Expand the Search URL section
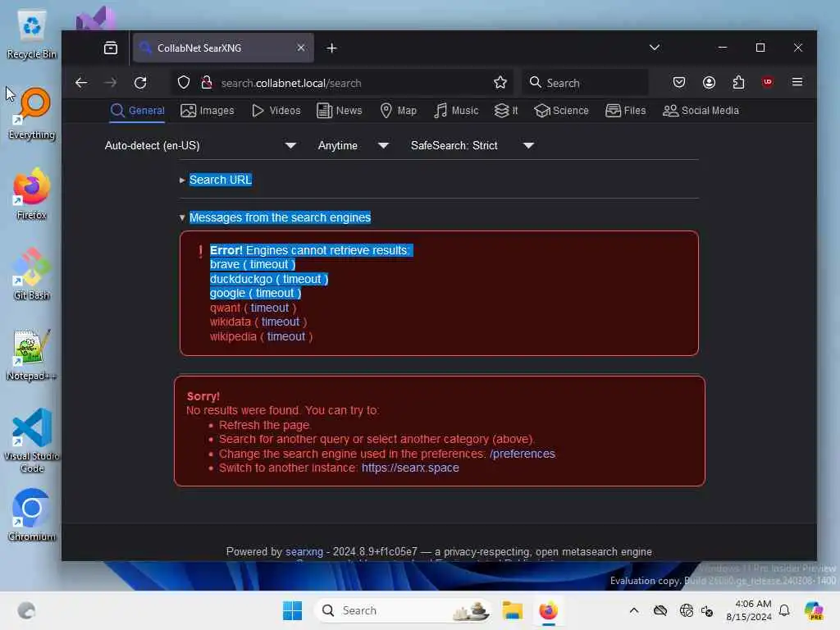Screen dimensions: 840x630 pyautogui.click(x=220, y=180)
